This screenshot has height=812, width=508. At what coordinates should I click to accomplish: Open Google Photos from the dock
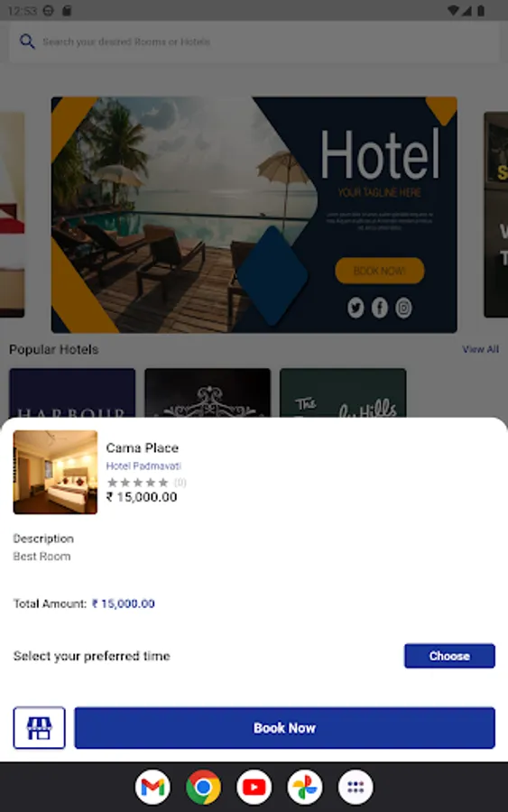(305, 787)
